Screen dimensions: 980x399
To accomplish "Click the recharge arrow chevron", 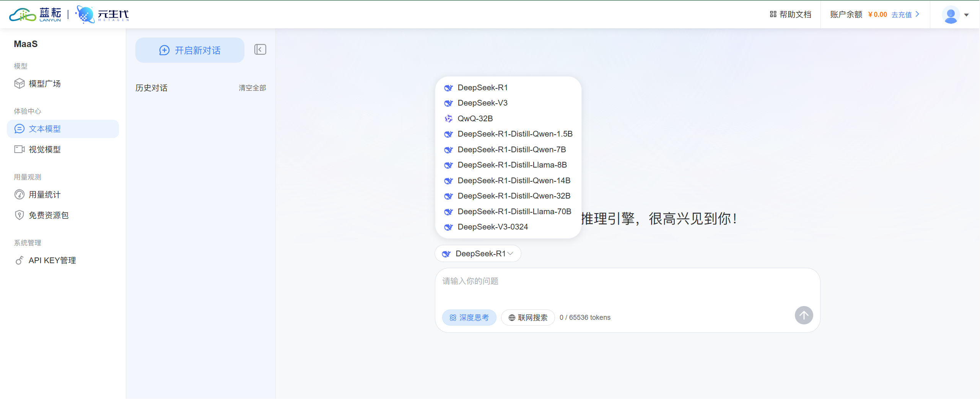I will tap(917, 14).
